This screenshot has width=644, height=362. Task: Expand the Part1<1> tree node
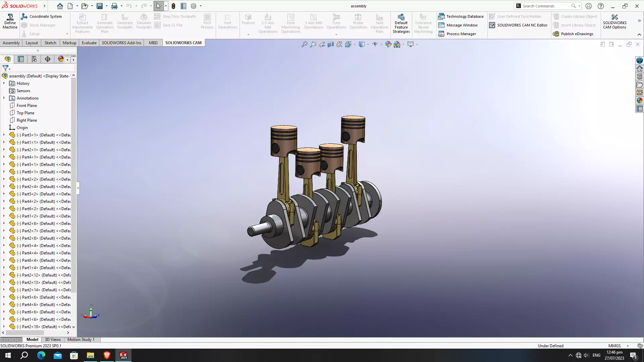click(x=4, y=142)
